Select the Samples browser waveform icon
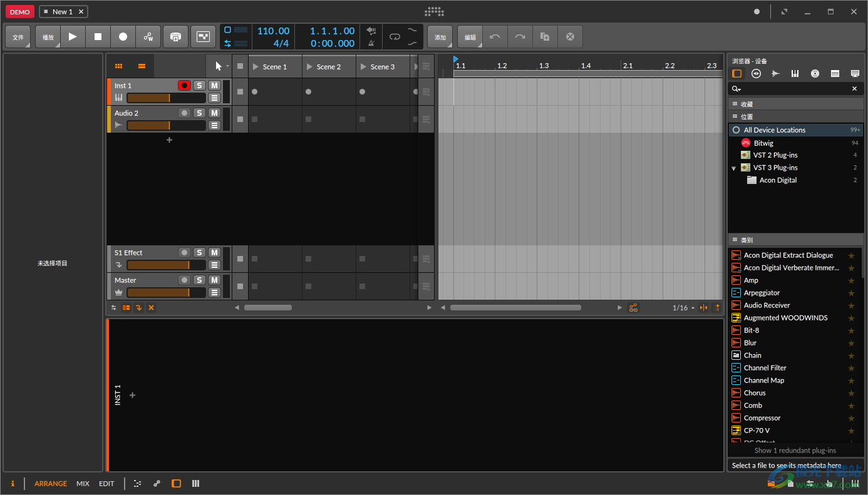The width and height of the screenshot is (868, 495). point(775,73)
